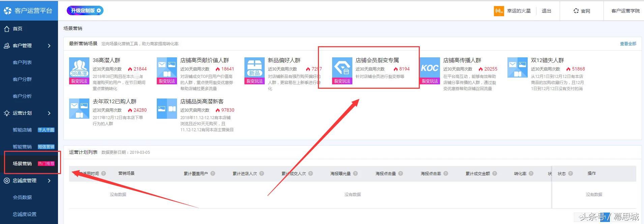
Task: Open the 店铺品类高潜新客 scene icon
Action: [x=167, y=109]
